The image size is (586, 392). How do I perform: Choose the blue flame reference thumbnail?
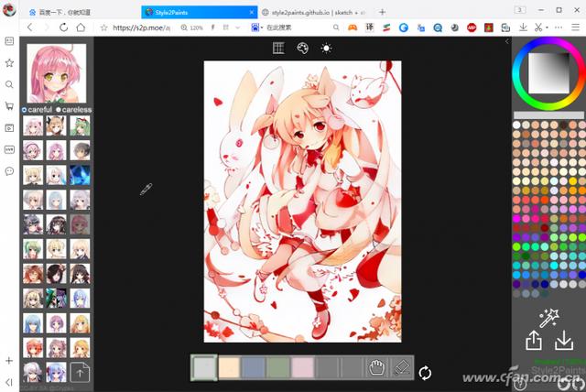pos(80,175)
